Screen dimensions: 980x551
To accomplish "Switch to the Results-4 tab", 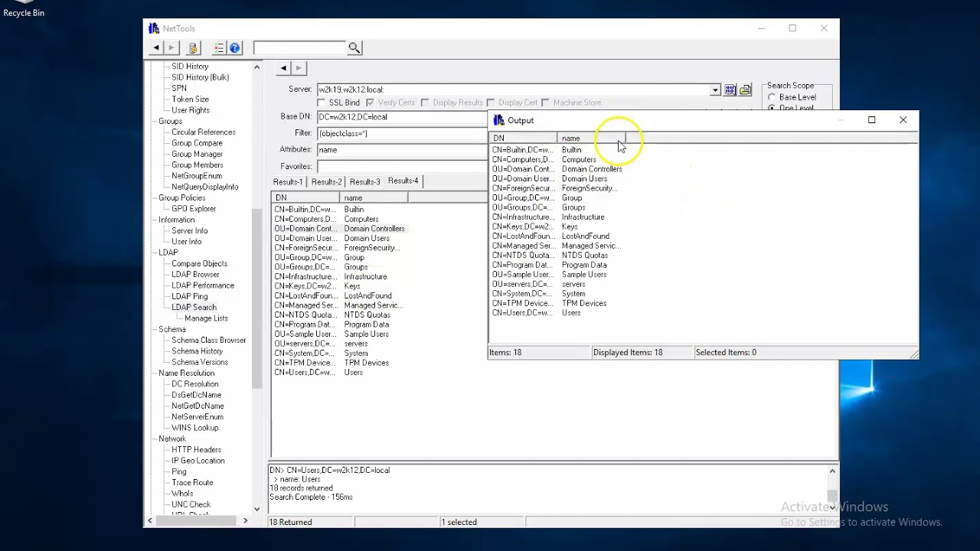I will tap(403, 181).
